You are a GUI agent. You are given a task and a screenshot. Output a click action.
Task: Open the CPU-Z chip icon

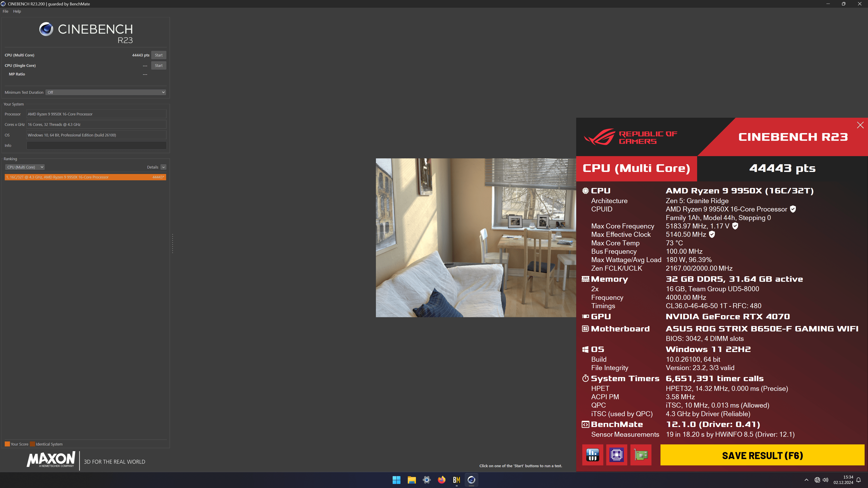[616, 455]
